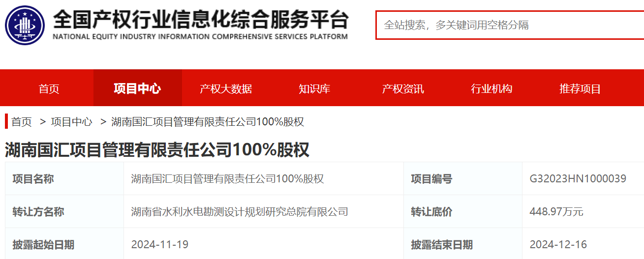Open the 产权大数据 navigation tab
The image size is (644, 259).
tap(226, 89)
